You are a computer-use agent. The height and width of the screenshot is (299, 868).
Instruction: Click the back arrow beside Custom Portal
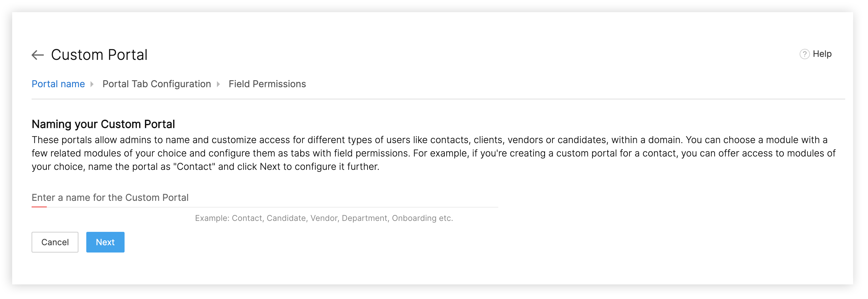(38, 55)
